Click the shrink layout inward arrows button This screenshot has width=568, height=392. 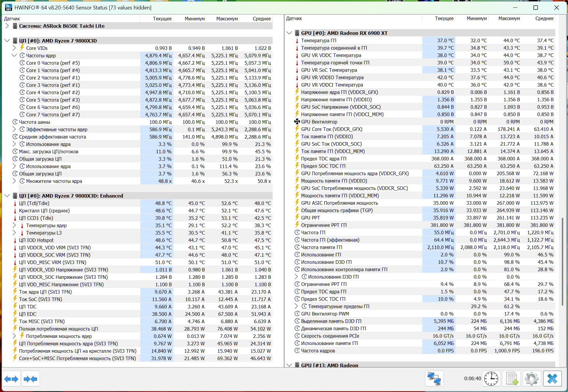click(x=30, y=379)
